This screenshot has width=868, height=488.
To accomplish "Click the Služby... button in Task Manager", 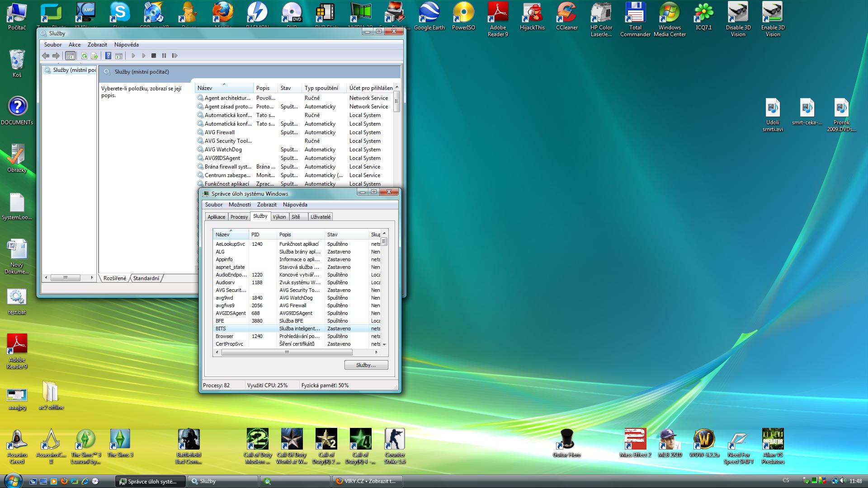I will pos(366,365).
